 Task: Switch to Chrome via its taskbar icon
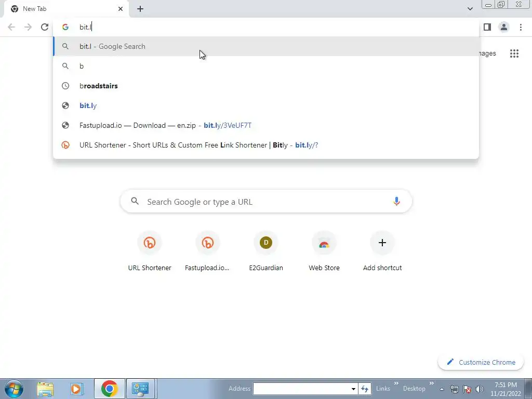tap(109, 389)
